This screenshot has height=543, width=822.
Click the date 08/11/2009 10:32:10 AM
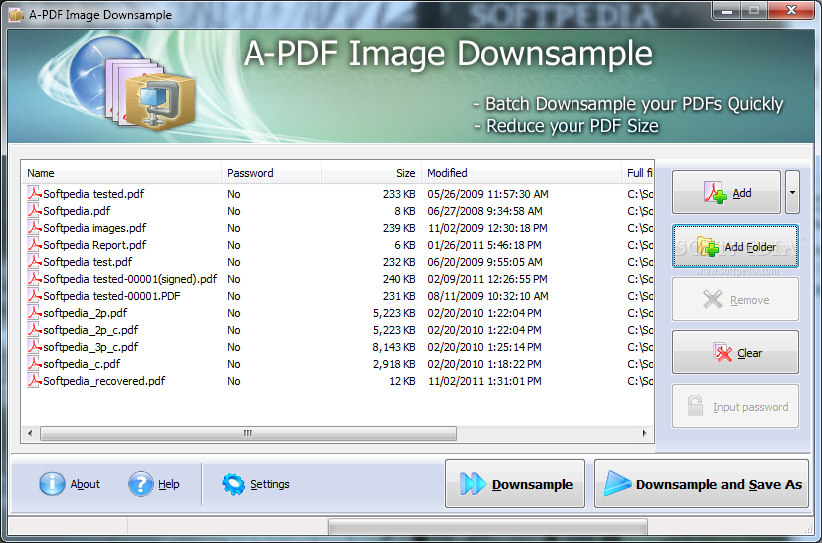[x=488, y=296]
